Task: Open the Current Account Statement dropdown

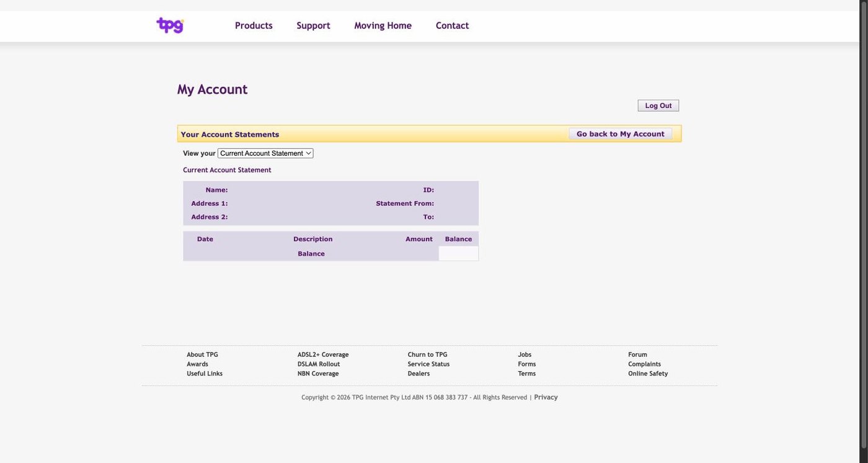Action: [x=265, y=153]
